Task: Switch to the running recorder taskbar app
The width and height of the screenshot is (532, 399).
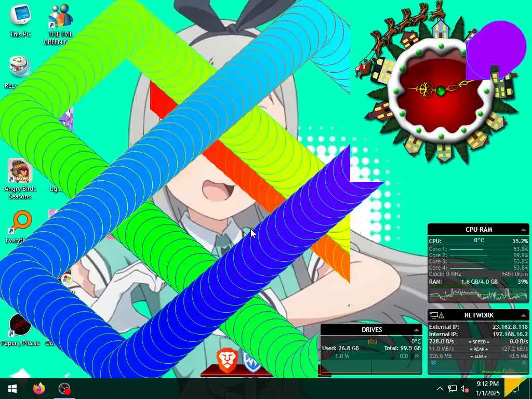Action: pyautogui.click(x=64, y=389)
